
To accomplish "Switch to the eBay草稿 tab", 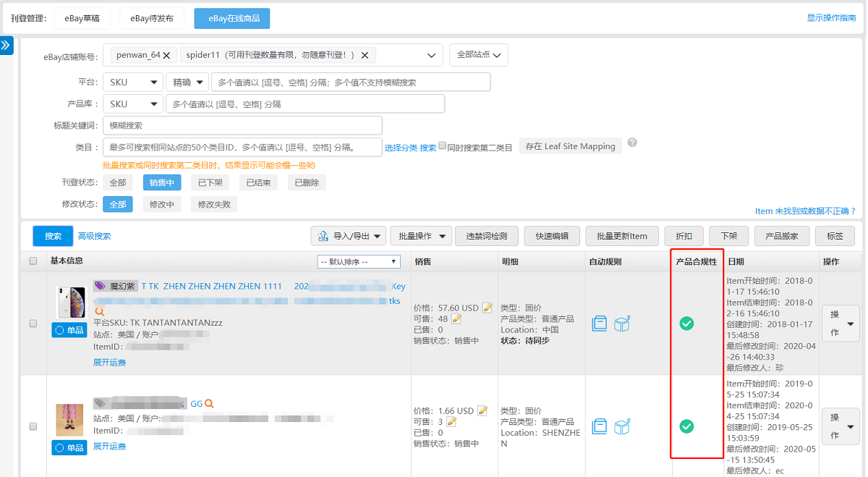I will point(82,18).
